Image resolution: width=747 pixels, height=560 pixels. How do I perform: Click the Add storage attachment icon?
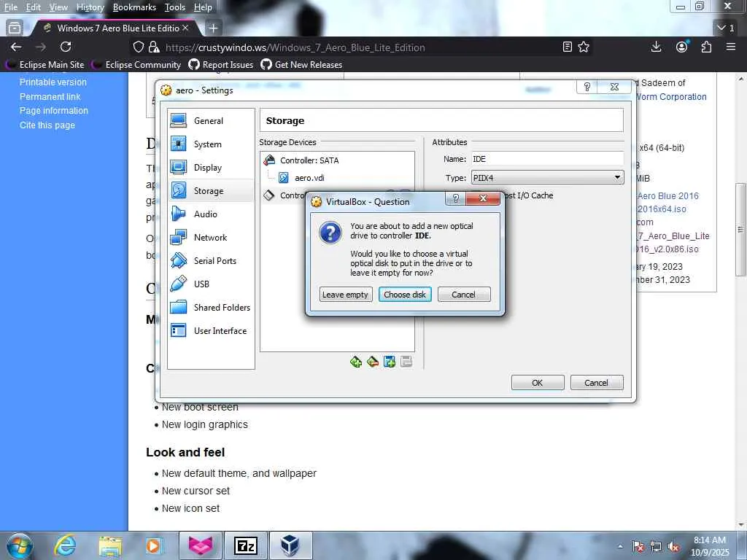click(390, 362)
